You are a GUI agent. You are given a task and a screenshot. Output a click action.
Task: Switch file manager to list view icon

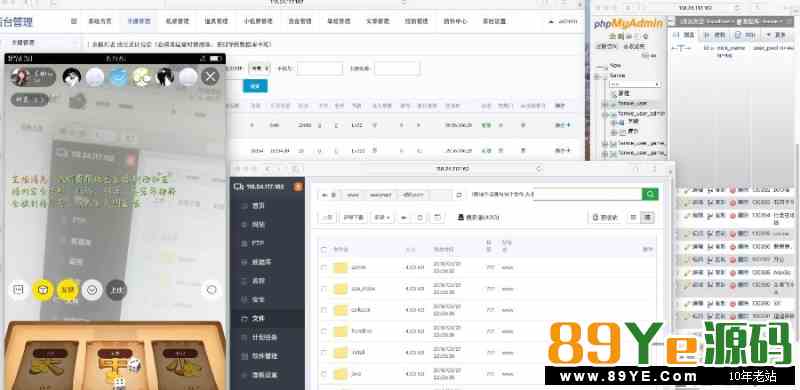(647, 217)
